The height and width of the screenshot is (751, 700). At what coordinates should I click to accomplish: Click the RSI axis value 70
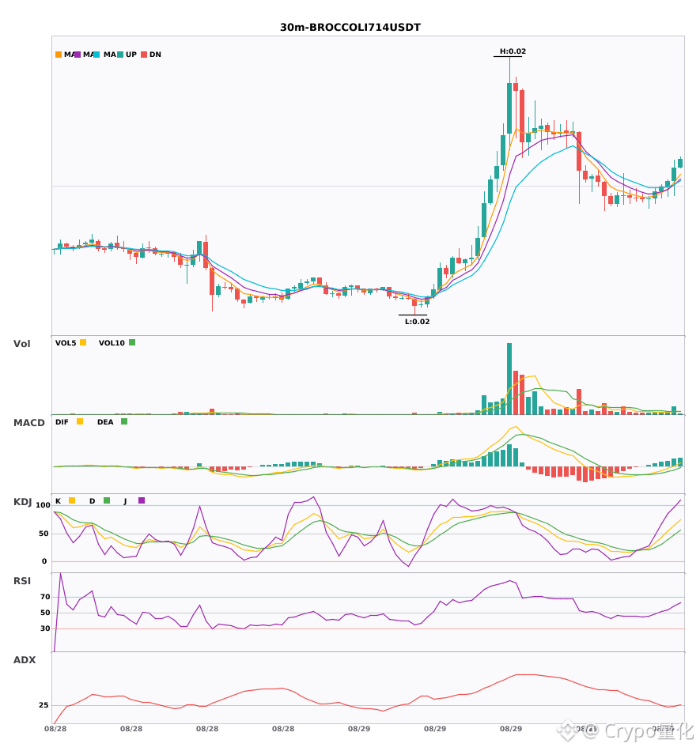click(x=46, y=597)
